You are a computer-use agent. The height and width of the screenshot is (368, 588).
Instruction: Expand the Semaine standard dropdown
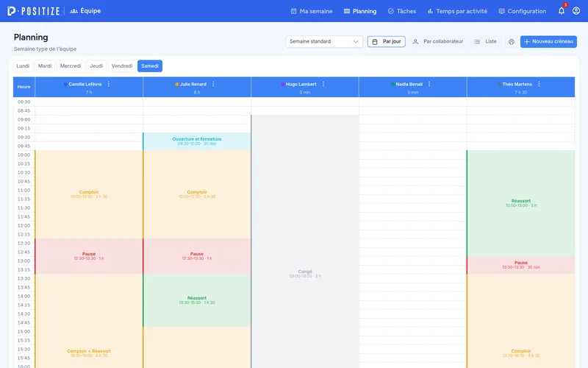tap(324, 41)
